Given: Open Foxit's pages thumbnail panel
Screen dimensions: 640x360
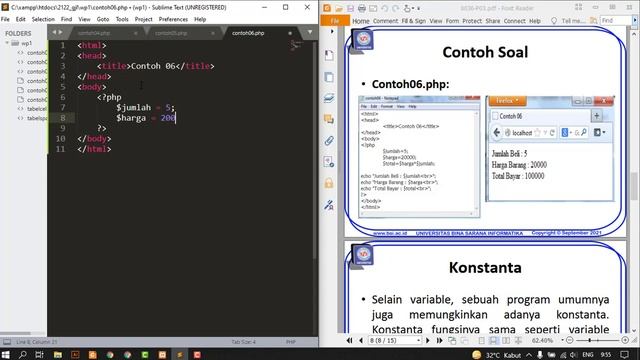Looking at the screenshot, I should (x=329, y=77).
